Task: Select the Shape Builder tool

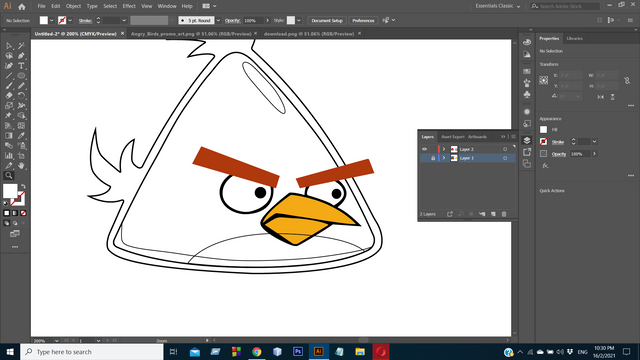Action: [x=21, y=116]
